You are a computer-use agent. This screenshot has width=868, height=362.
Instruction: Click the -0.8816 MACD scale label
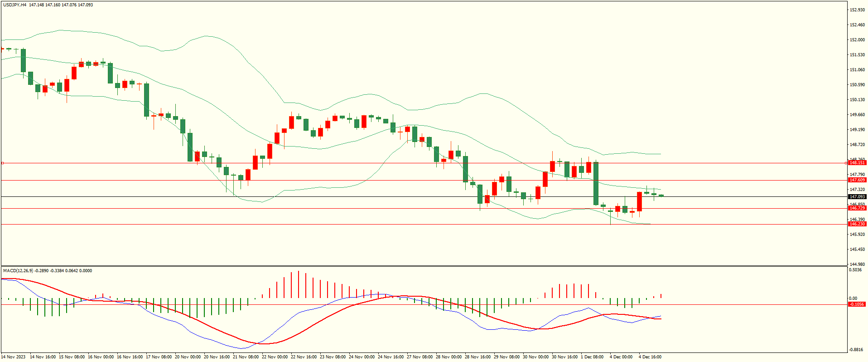856,350
